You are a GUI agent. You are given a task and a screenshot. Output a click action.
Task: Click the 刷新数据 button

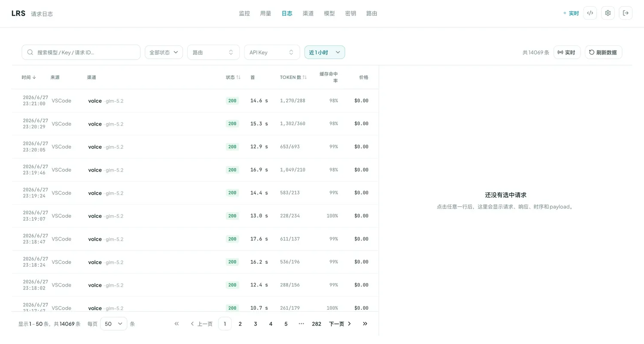603,52
